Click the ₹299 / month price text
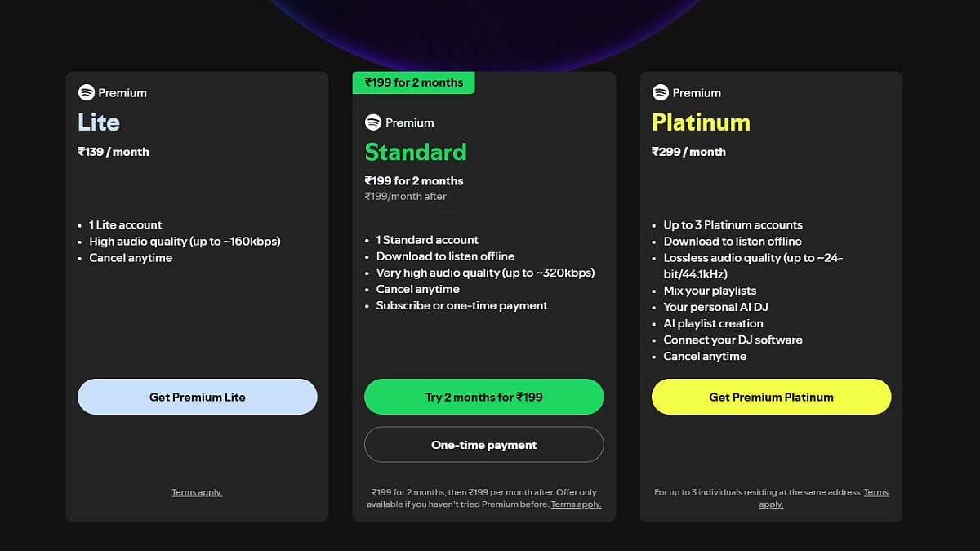 [x=688, y=152]
